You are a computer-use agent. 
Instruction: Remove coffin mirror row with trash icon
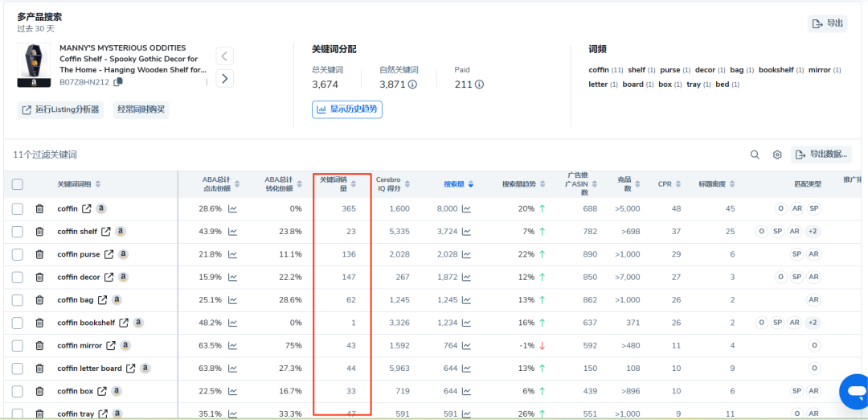[39, 346]
